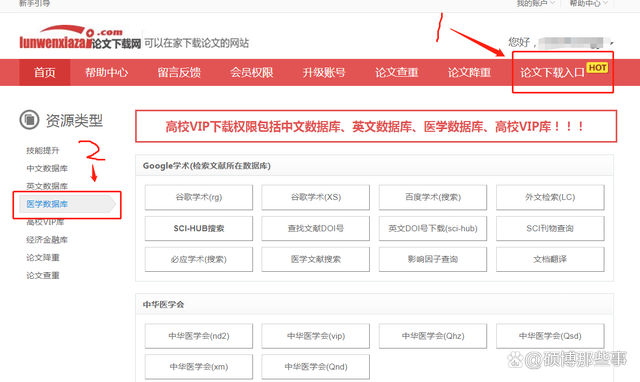Viewport: 640px width, 382px height.
Task: Click the 中华医学会(Qnd) button
Action: 316,366
